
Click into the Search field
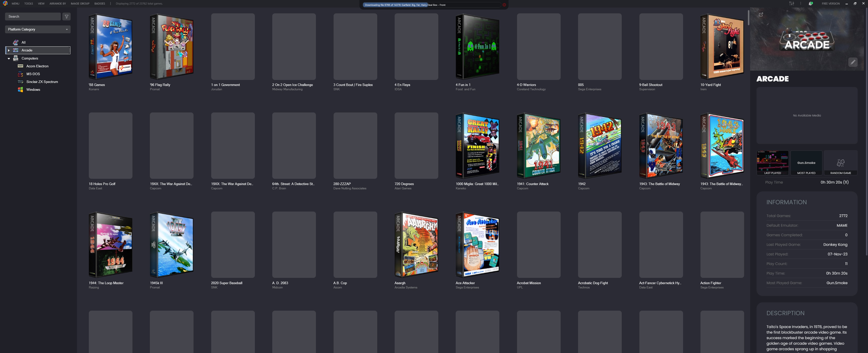(x=33, y=16)
